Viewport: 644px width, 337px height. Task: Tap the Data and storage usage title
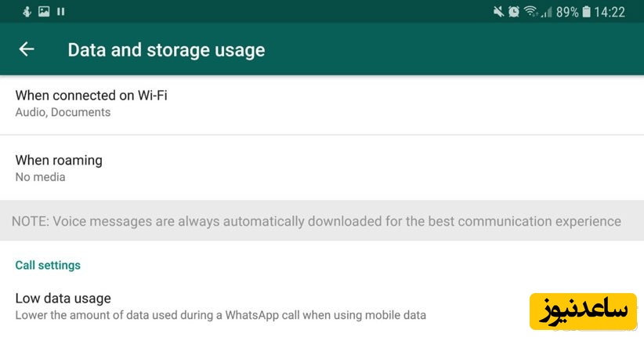click(166, 50)
